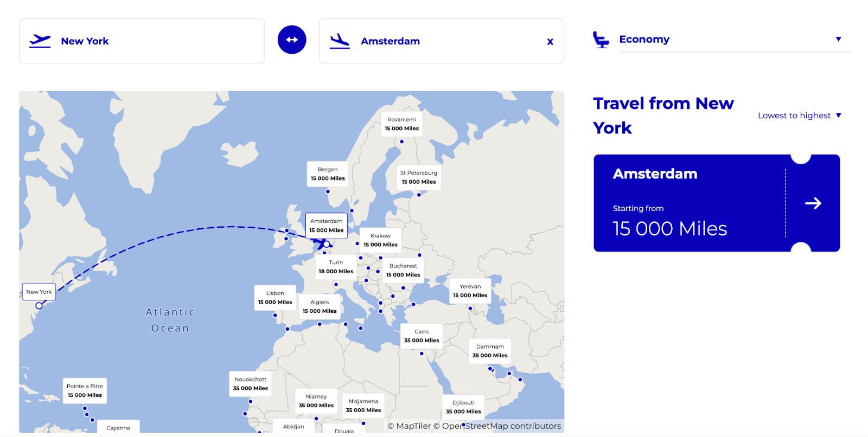Click the arrow on Amsterdam card
The height and width of the screenshot is (437, 868).
pos(813,203)
